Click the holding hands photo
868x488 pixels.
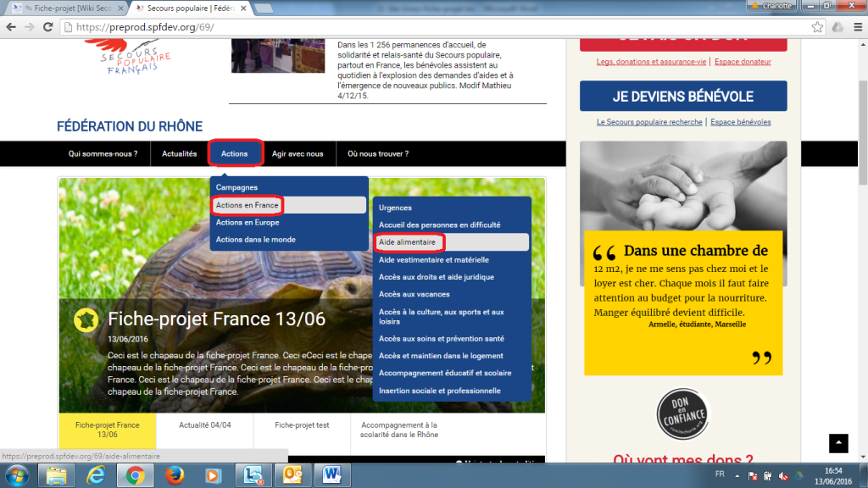[683, 186]
